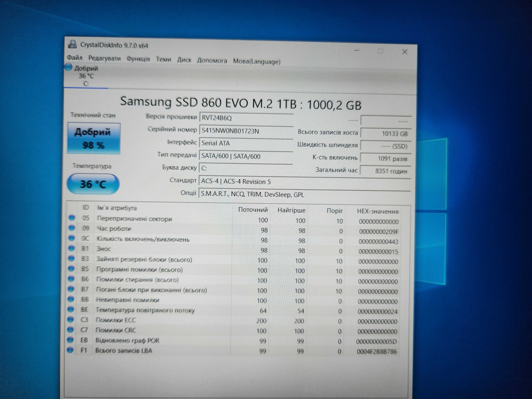This screenshot has width=532, height=399.
Task: Click status dot for 09 Час роботи
Action: coord(72,228)
